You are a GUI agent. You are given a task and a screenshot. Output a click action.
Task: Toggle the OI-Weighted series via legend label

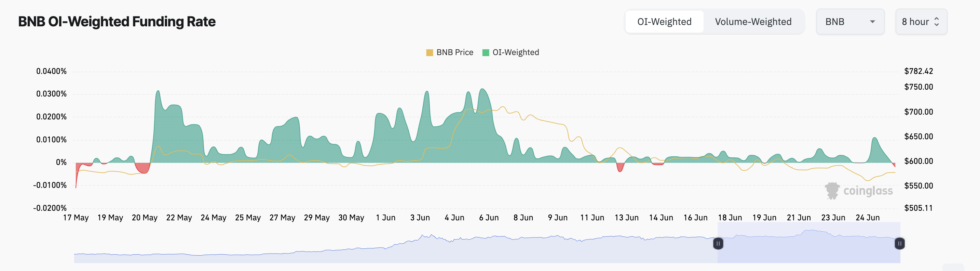[516, 53]
